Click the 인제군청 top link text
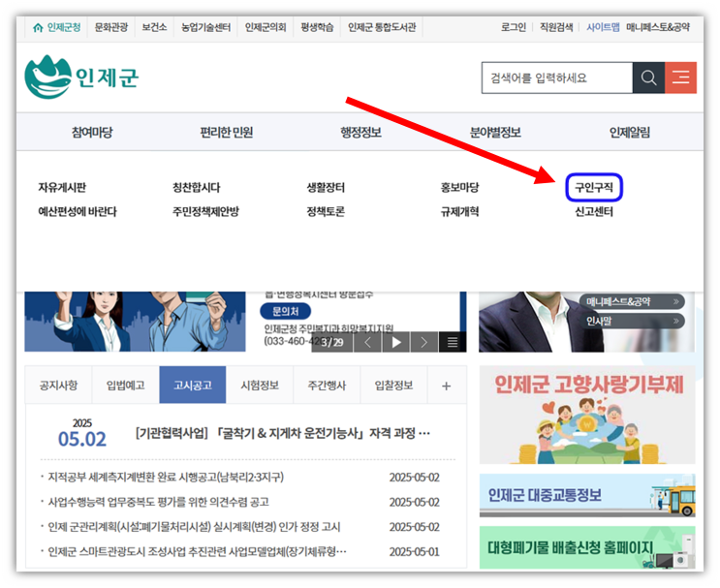Screen dimensions: 720x588 click(x=64, y=27)
